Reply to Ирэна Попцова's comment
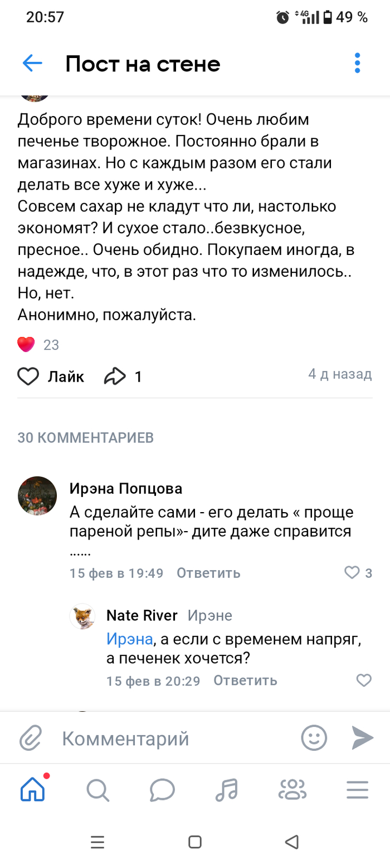The image size is (390, 868). pyautogui.click(x=208, y=572)
